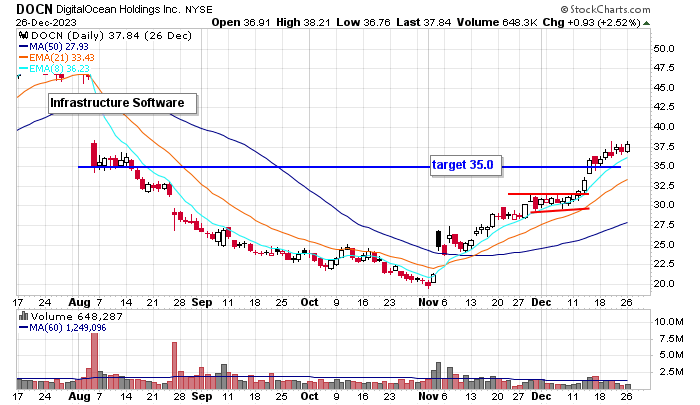Screen dimensions: 700x405
Task: Click the EMA(21) 33.43 legend entry
Action: (57, 58)
